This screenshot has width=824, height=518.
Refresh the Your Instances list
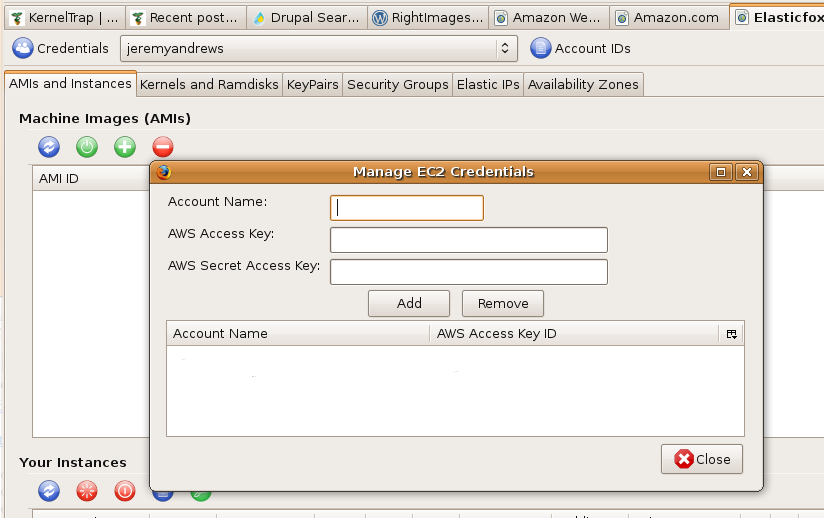coord(49,491)
